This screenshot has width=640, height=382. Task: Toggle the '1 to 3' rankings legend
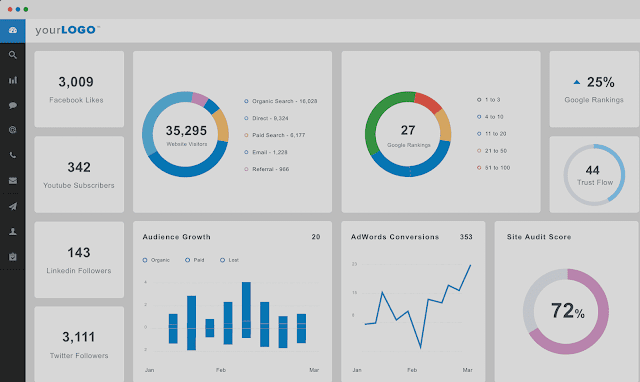(x=489, y=100)
